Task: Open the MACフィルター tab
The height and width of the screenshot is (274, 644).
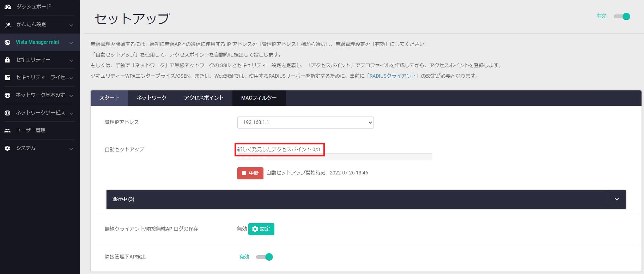Action: click(x=259, y=98)
